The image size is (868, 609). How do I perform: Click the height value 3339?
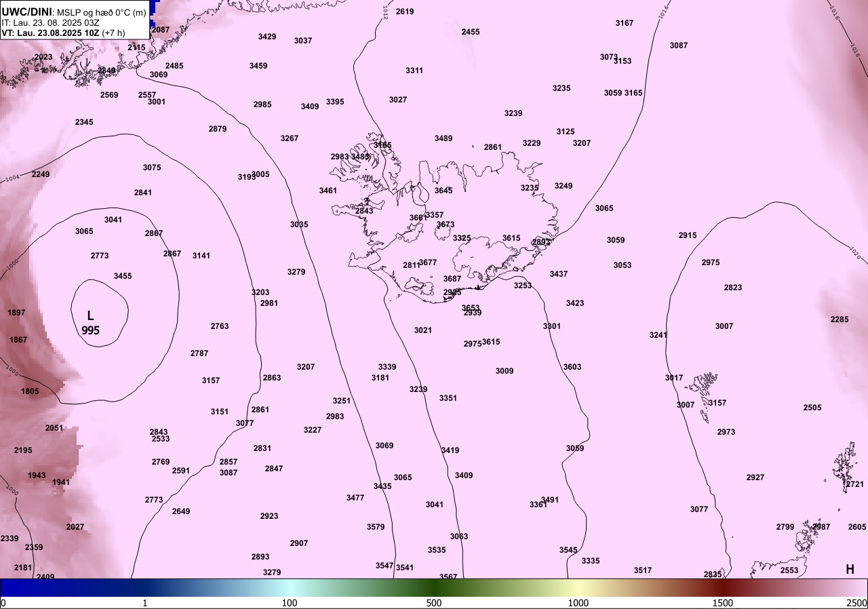pos(387,367)
